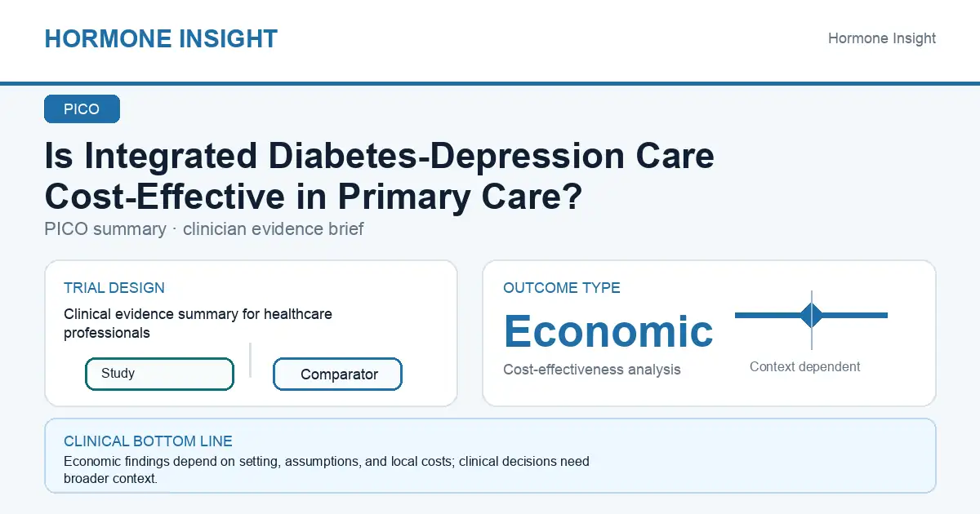Click the HORMONE INSIGHT logo heading
The width and height of the screenshot is (980, 514).
(161, 38)
